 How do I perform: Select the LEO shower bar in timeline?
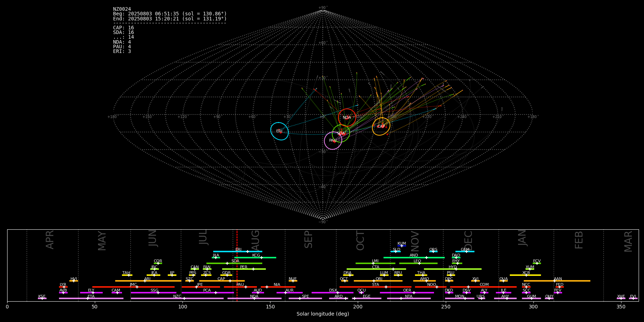click(418, 263)
